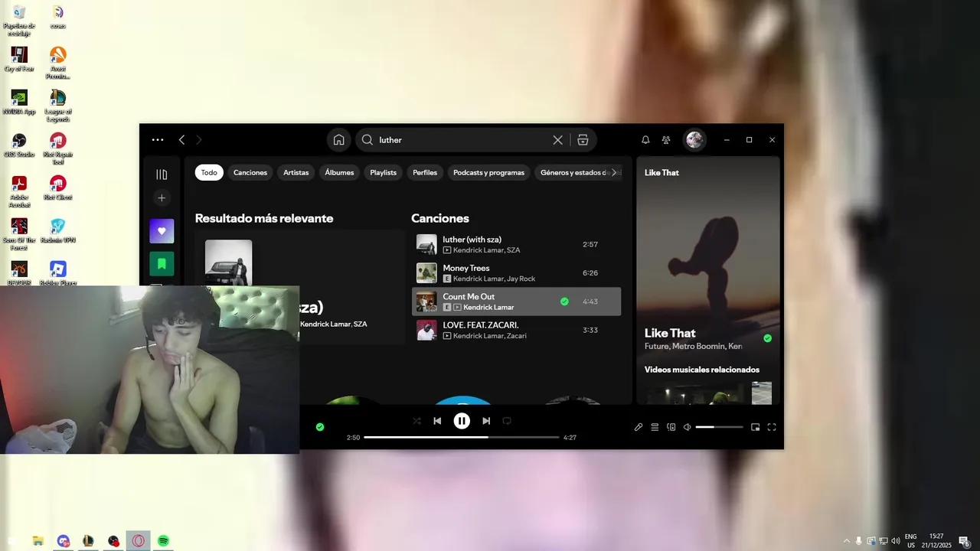Play the song luther (with sza)
The image size is (980, 551).
(x=517, y=245)
